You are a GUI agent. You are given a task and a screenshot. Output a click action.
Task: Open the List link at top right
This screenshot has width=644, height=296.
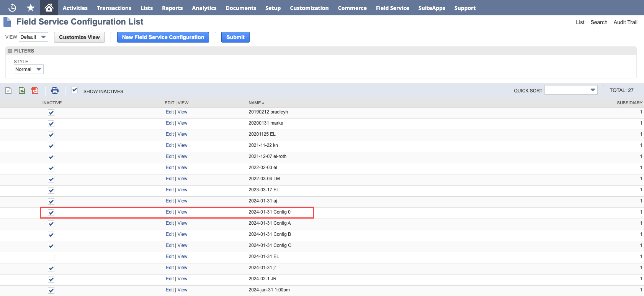580,22
